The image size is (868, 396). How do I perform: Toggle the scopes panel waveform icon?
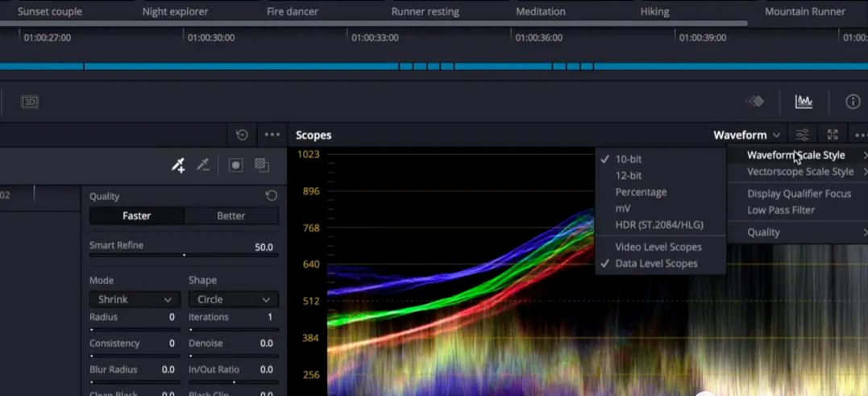[x=804, y=102]
